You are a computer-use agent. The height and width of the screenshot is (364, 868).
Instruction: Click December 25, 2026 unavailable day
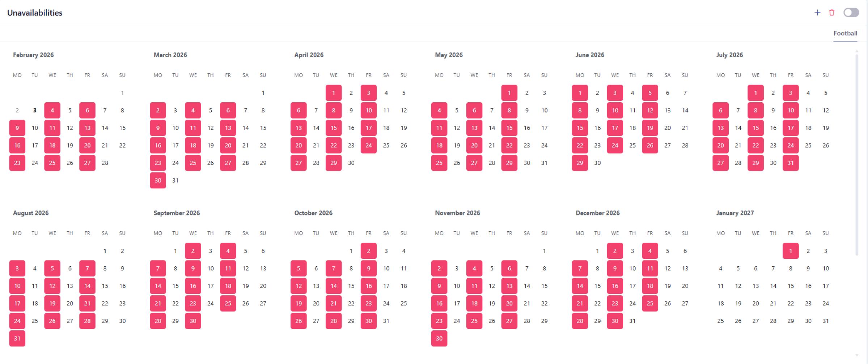coord(650,303)
